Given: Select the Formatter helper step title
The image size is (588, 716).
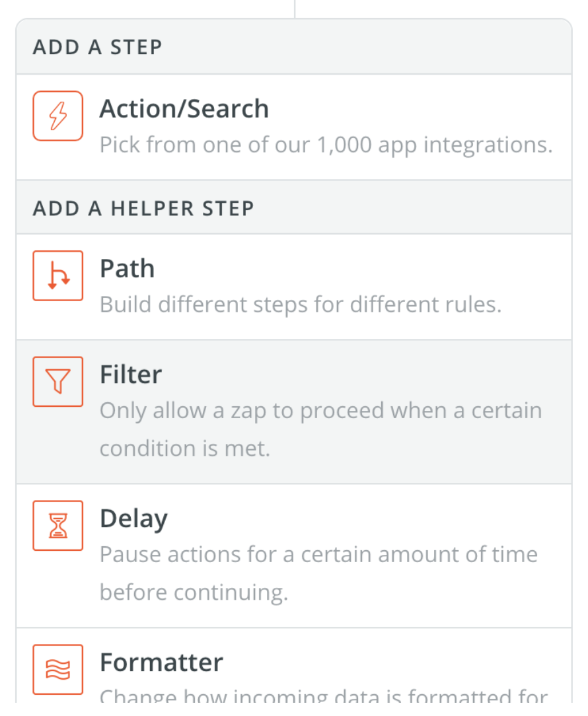Looking at the screenshot, I should pyautogui.click(x=161, y=662).
